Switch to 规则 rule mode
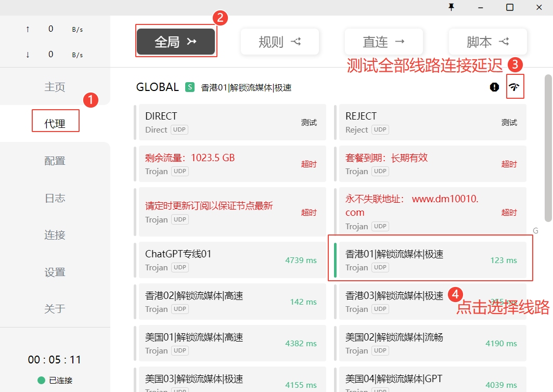 click(x=279, y=42)
